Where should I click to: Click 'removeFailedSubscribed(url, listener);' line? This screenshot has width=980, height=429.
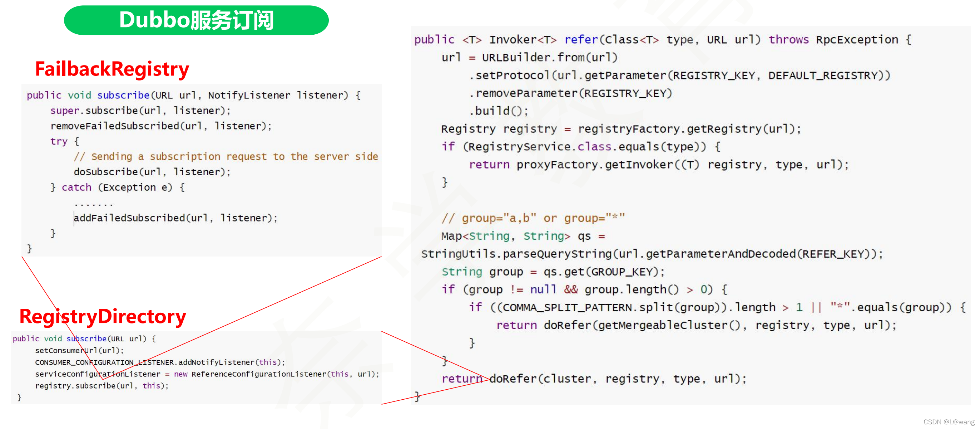pos(161,126)
